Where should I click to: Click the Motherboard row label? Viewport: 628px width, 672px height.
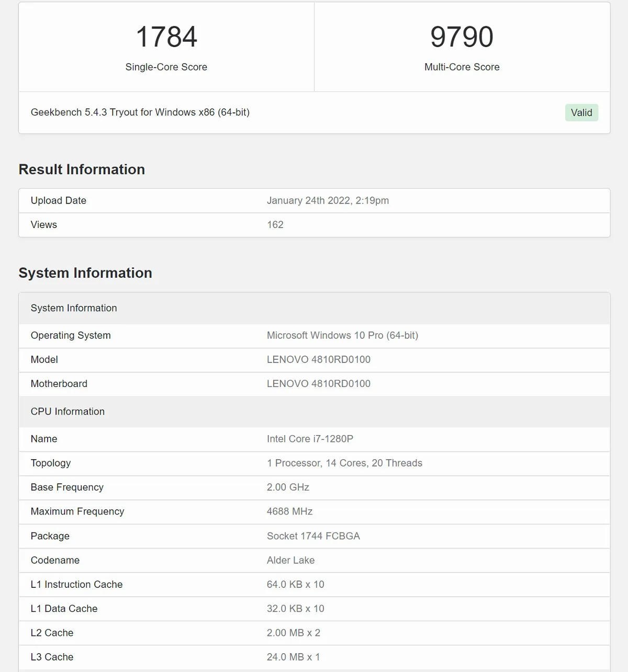pyautogui.click(x=59, y=384)
